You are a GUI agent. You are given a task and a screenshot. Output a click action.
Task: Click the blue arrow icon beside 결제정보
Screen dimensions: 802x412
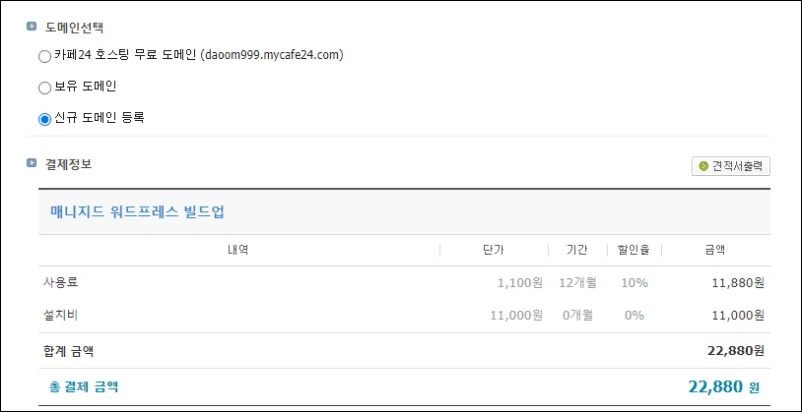32,163
